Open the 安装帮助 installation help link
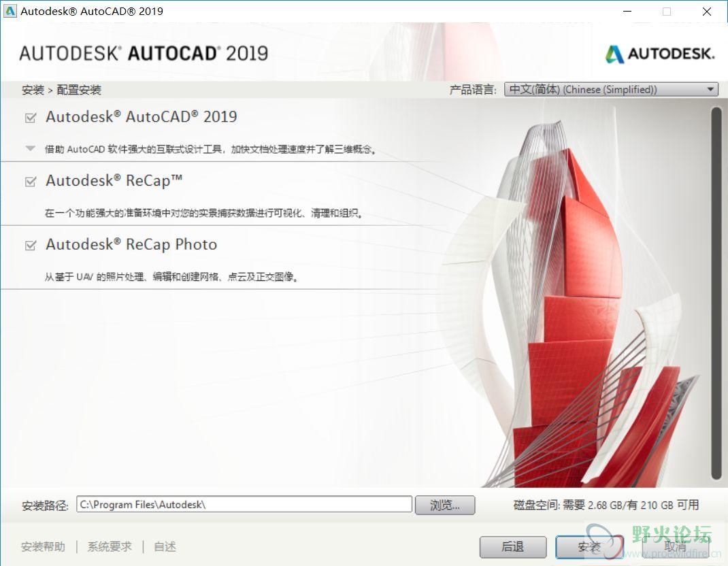The image size is (728, 566). (43, 546)
